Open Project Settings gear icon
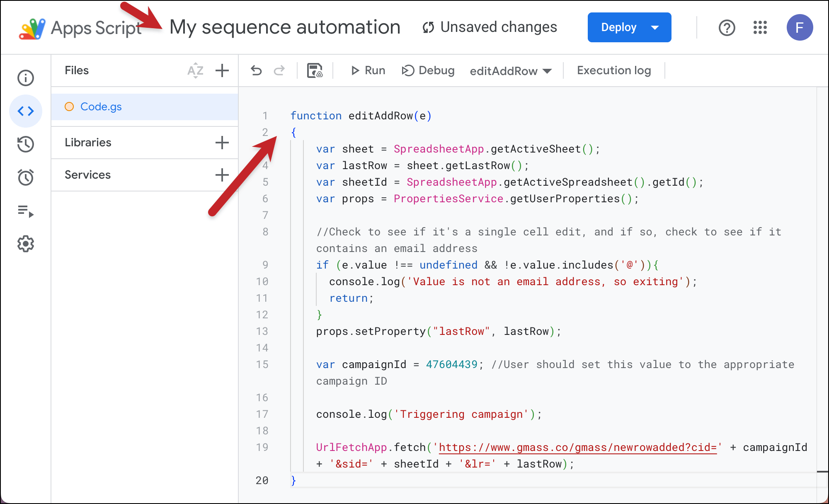Screen dimensions: 829x504 click(26, 244)
